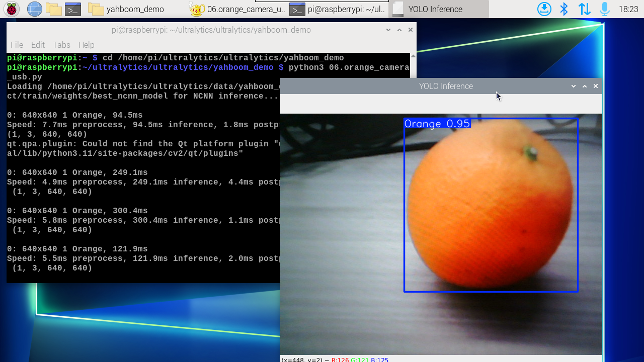
Task: Open the terminal Edit menu
Action: (38, 45)
